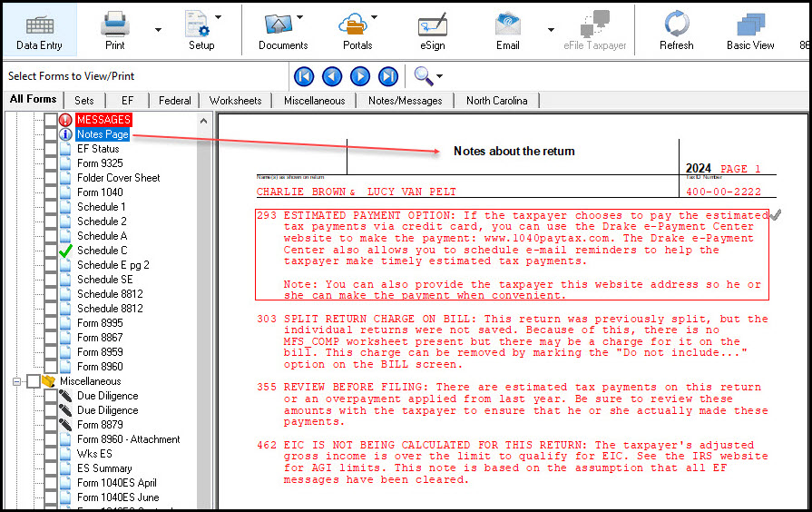Select Form 8959 in forms list
Viewport: 812px width, 512px height.
(100, 352)
